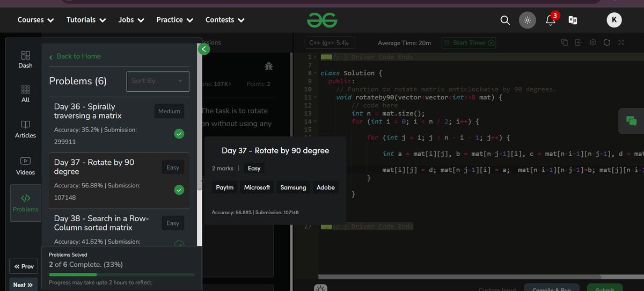The height and width of the screenshot is (291, 644).
Task: Click code line int n = mat.size()
Action: click(x=388, y=113)
